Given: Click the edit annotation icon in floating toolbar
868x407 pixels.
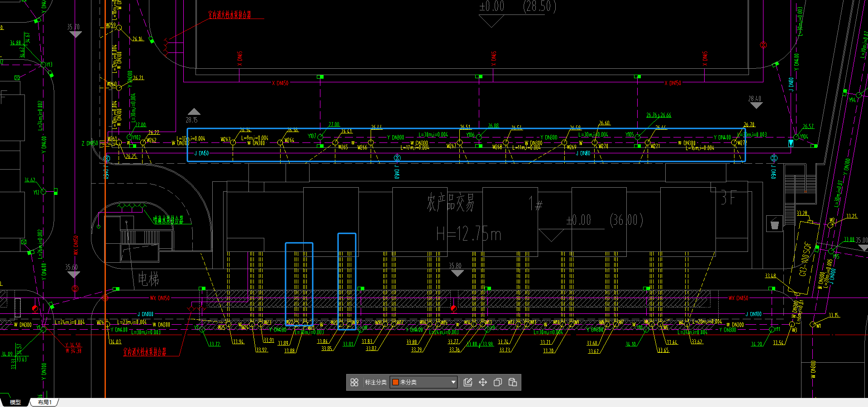Looking at the screenshot, I should coord(468,382).
